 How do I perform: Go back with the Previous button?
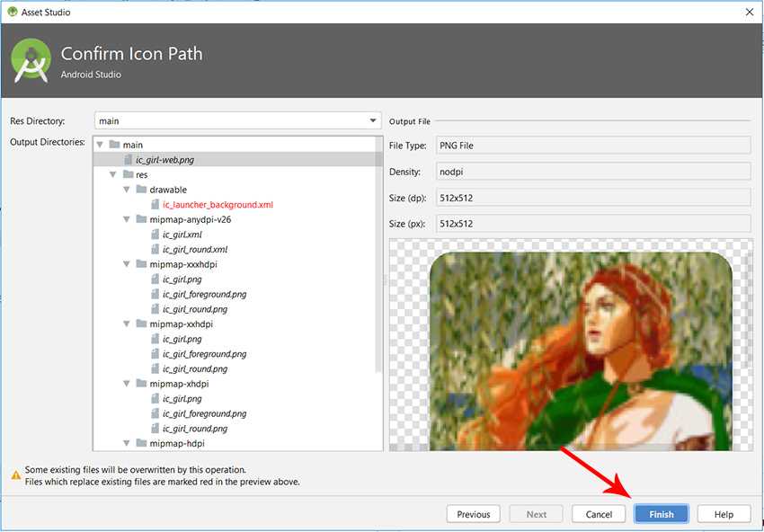[473, 514]
